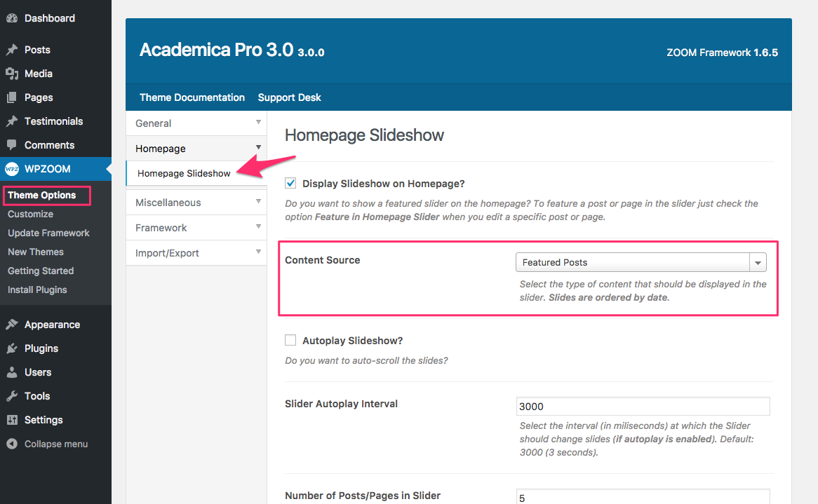Expand the General options section arrow
Image resolution: width=818 pixels, height=504 pixels.
click(258, 122)
